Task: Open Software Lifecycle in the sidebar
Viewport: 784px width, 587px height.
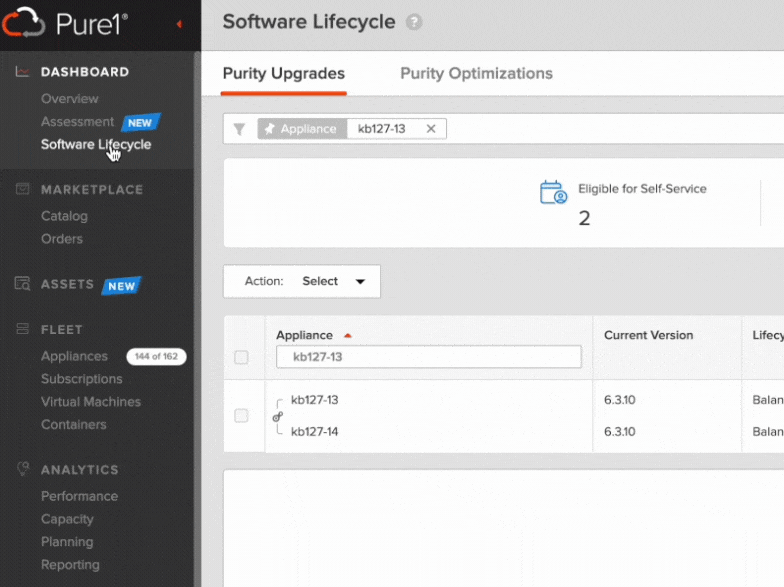Action: (96, 144)
